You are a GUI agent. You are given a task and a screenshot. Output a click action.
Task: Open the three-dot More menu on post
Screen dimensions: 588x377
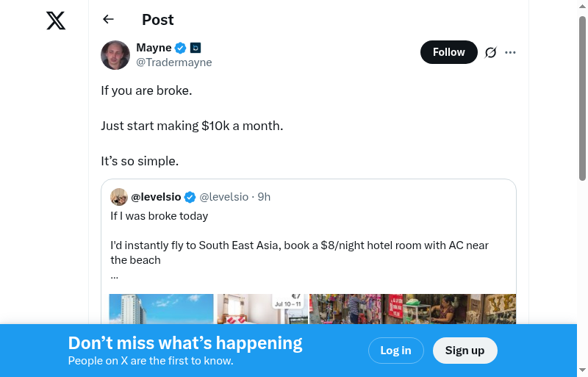click(x=511, y=52)
